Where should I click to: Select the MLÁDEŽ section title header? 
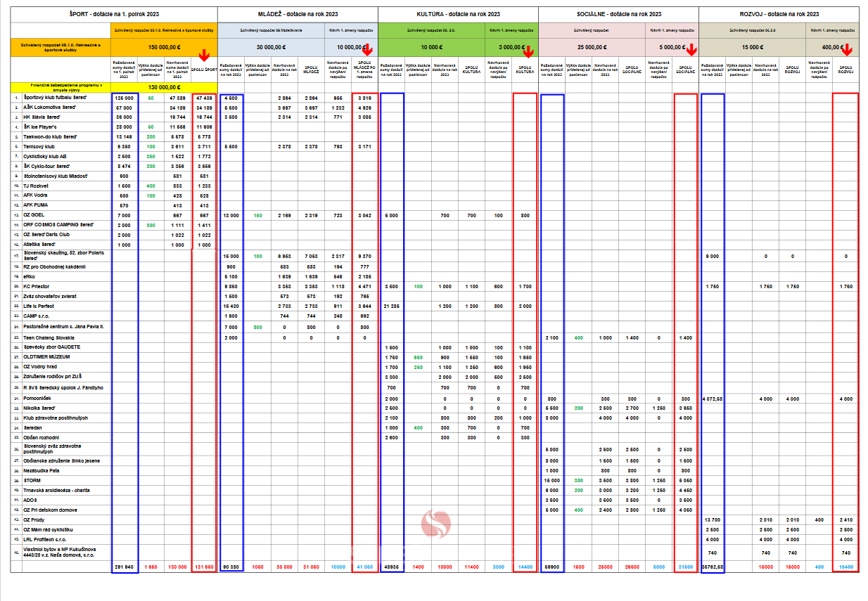tap(298, 14)
